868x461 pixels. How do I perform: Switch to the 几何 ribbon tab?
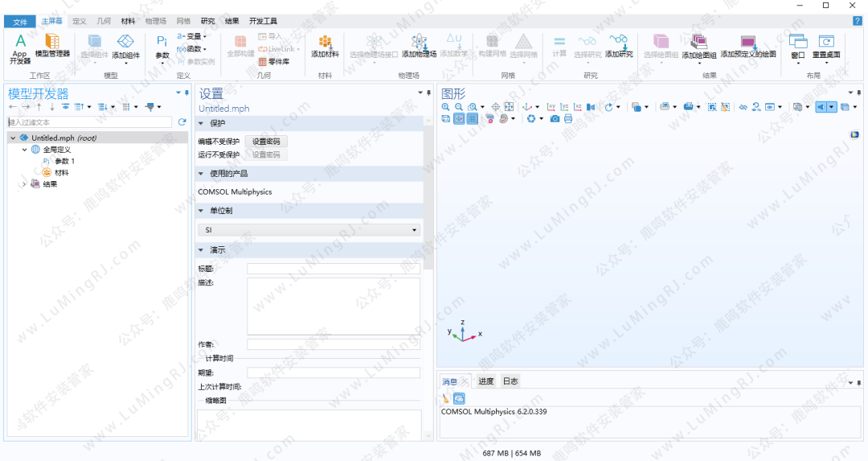pos(104,21)
